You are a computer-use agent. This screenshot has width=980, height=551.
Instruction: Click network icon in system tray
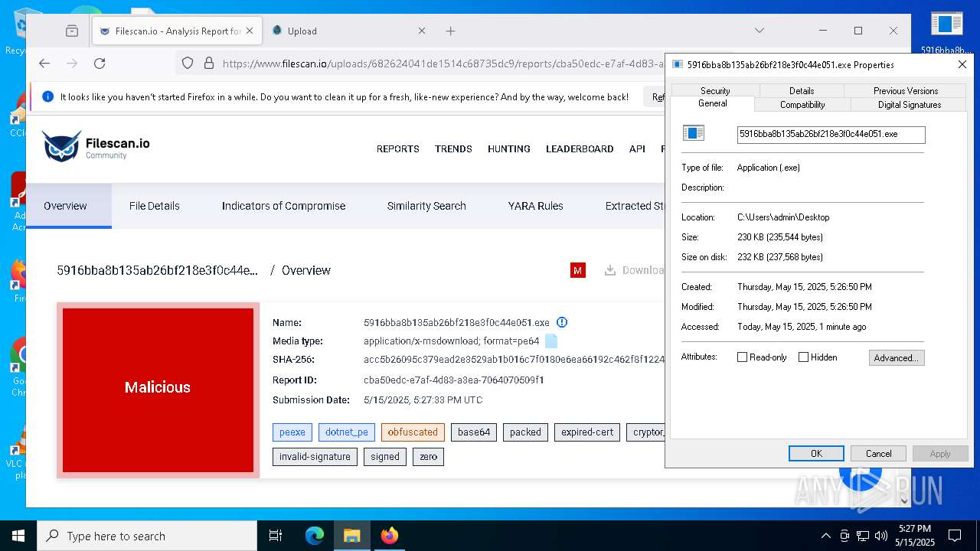[x=863, y=536]
